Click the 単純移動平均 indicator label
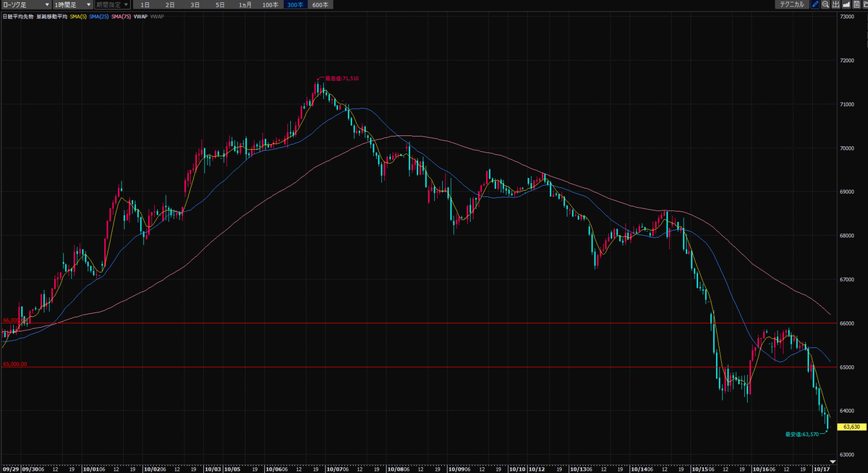Image resolution: width=868 pixels, height=473 pixels. [x=52, y=16]
